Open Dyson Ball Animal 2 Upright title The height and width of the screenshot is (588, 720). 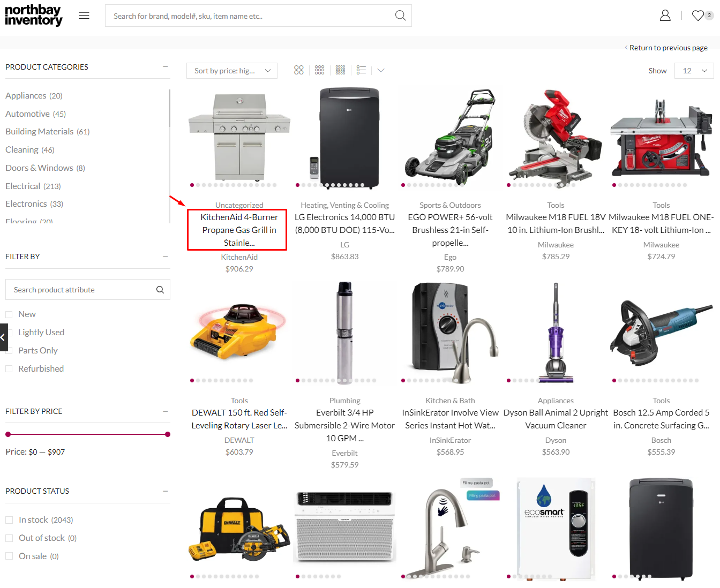pyautogui.click(x=556, y=419)
